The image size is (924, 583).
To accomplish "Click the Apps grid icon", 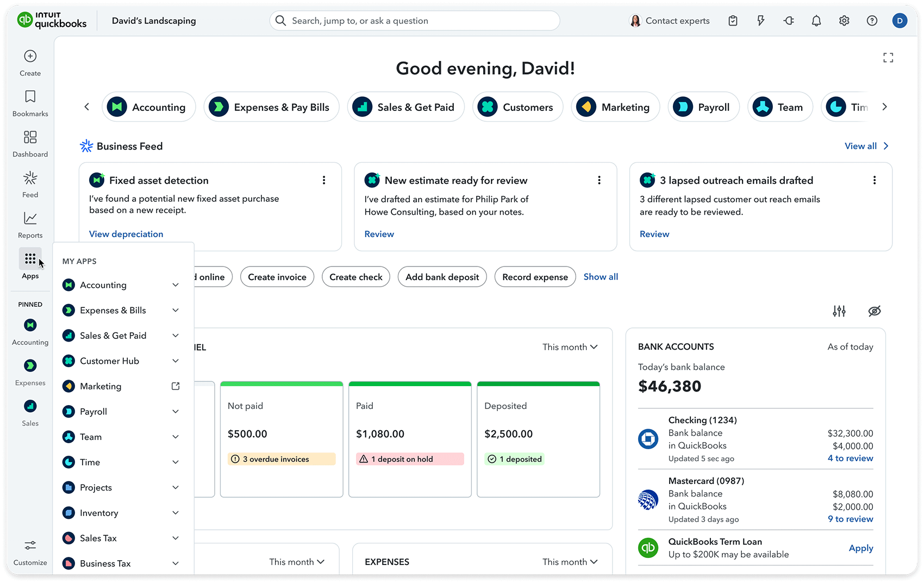I will pyautogui.click(x=30, y=259).
